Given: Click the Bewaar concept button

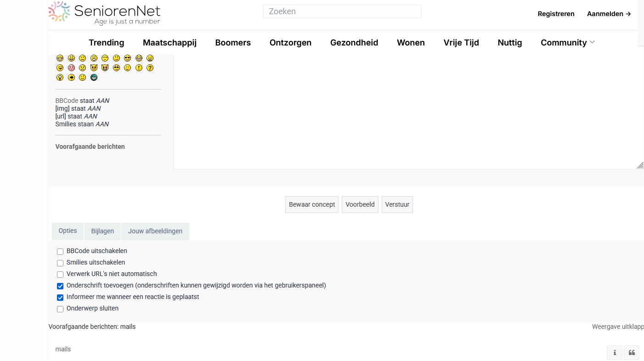Looking at the screenshot, I should pos(312,204).
